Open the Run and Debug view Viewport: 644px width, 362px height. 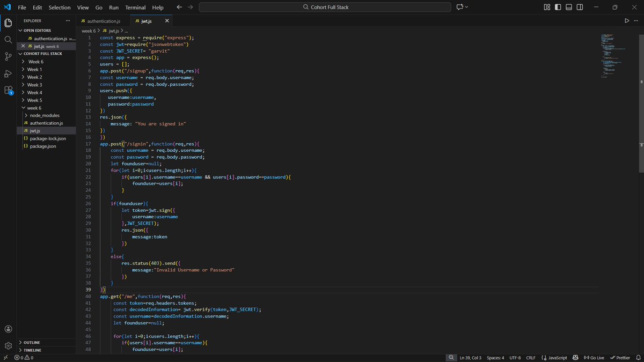tap(8, 73)
